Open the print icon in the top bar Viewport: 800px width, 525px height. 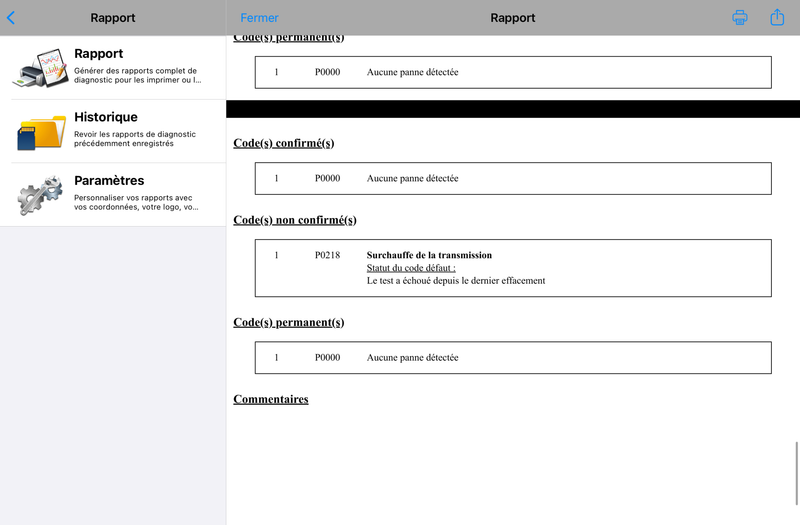point(739,17)
